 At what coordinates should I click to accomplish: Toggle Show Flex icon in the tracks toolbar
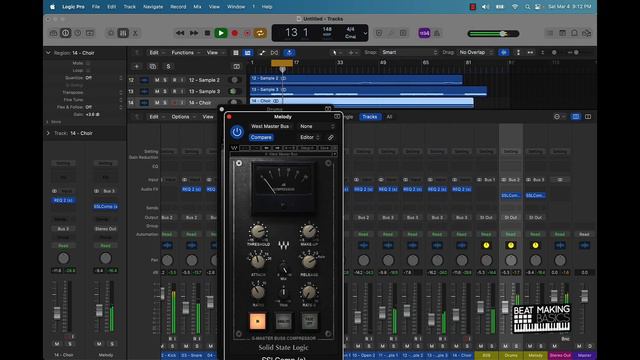coord(274,53)
